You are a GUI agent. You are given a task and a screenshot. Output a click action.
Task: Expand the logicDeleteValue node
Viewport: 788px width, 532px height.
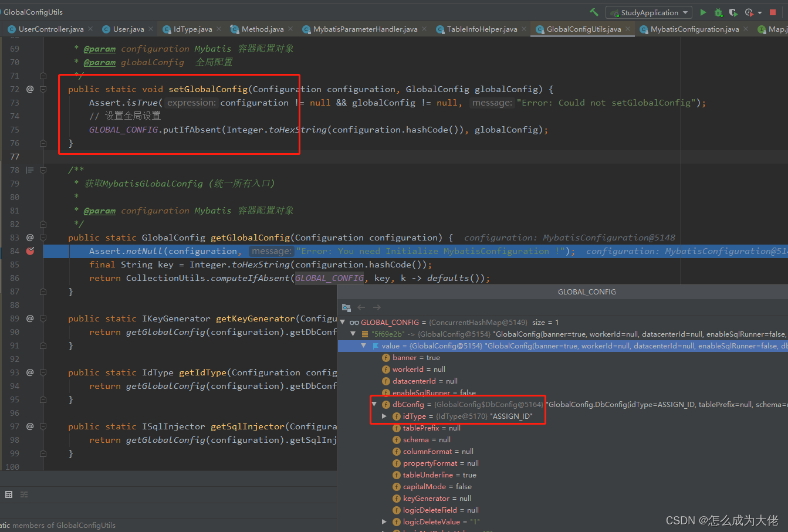click(384, 521)
